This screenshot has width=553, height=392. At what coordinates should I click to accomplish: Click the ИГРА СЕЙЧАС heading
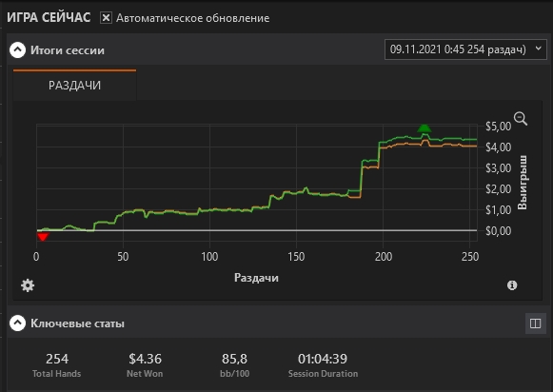pos(49,18)
